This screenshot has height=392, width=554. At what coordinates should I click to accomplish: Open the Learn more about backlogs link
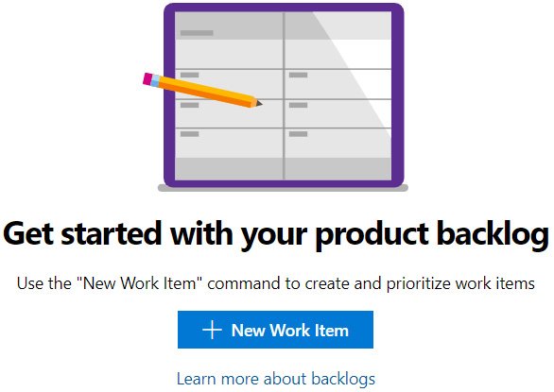(x=276, y=379)
